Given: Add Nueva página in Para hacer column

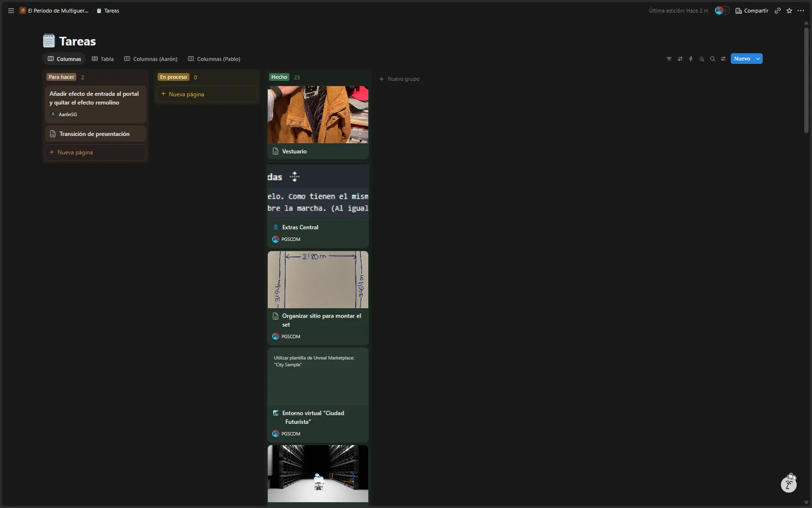Looking at the screenshot, I should click(x=96, y=152).
